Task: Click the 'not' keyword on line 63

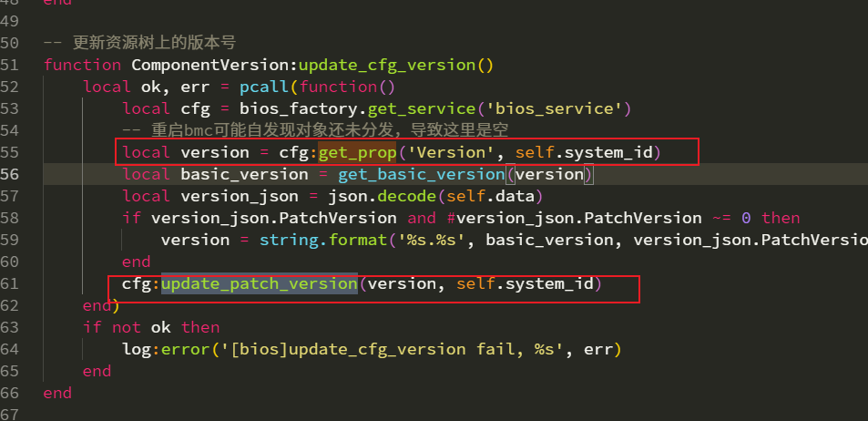Action: [x=127, y=327]
